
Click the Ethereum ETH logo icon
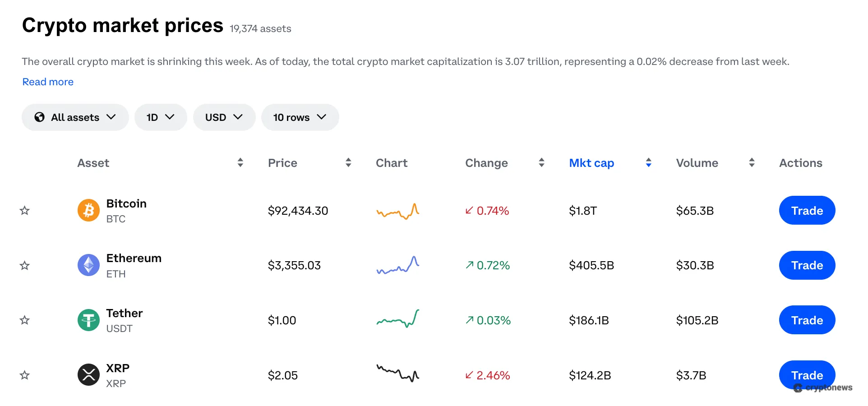point(88,265)
